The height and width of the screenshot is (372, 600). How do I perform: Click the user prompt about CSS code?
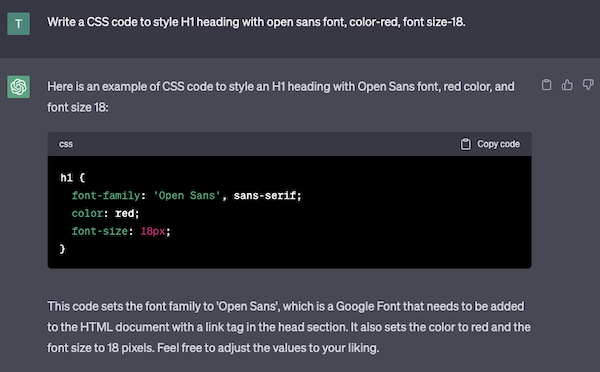click(256, 22)
